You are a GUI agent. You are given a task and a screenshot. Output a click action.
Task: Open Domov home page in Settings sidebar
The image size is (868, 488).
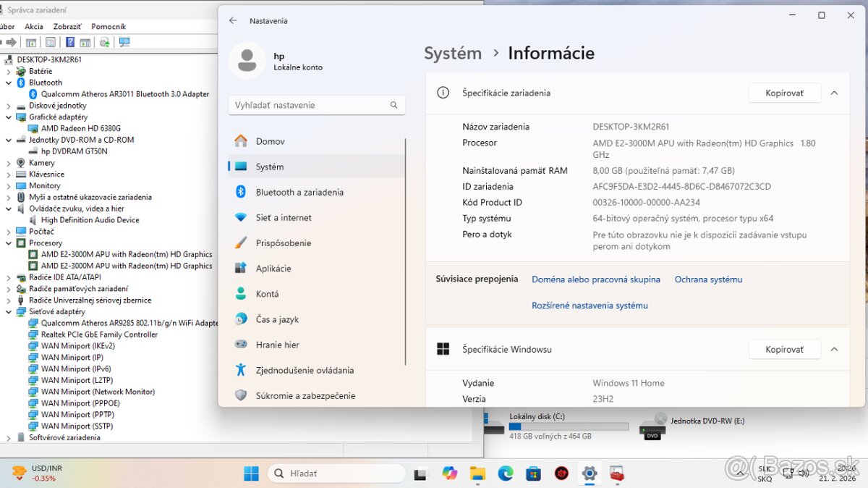point(316,141)
